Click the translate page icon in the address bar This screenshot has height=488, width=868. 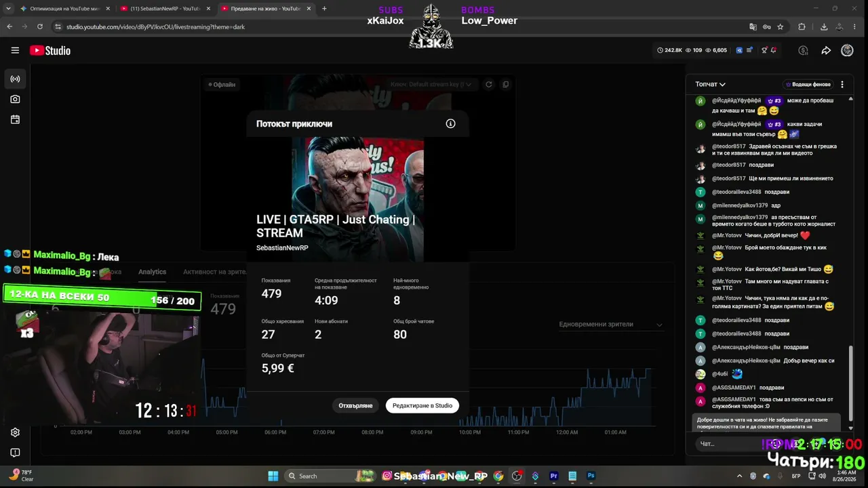coord(753,27)
